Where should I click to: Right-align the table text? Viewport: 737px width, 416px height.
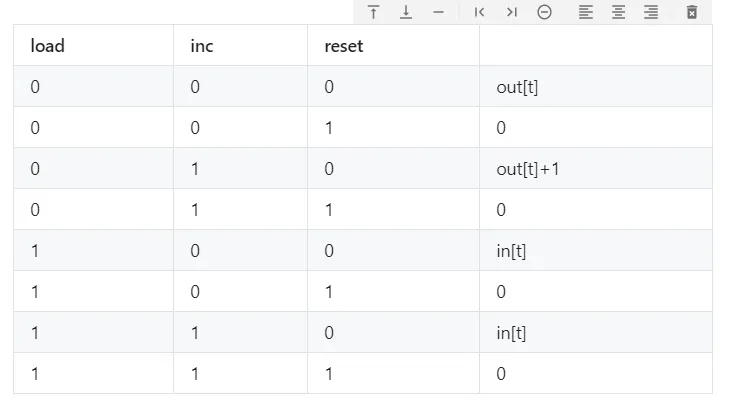[651, 12]
